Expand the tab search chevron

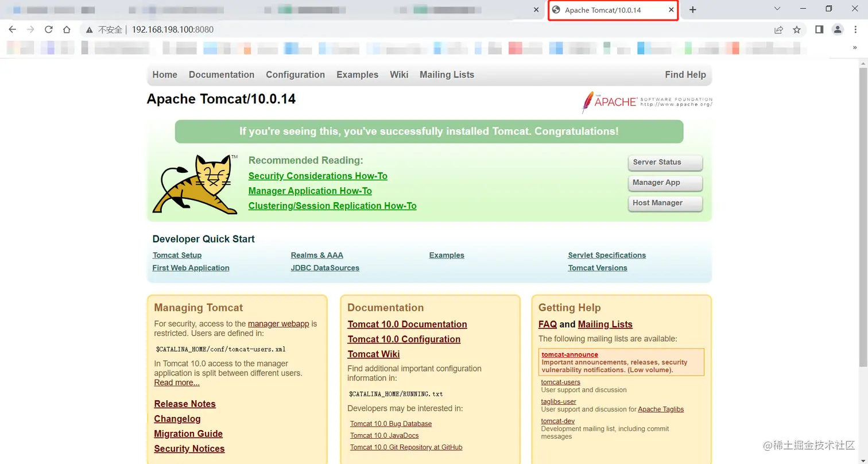777,9
